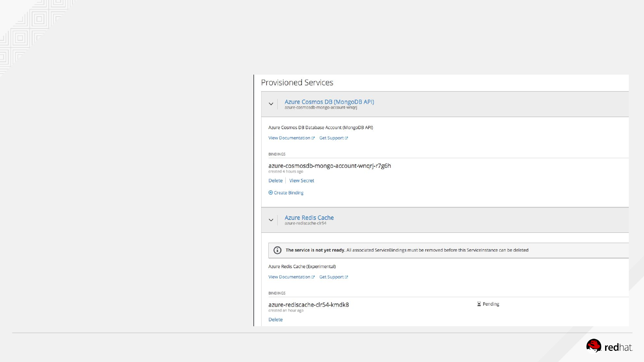Click the plus icon for Create Binding
644x362 pixels.
click(x=271, y=193)
